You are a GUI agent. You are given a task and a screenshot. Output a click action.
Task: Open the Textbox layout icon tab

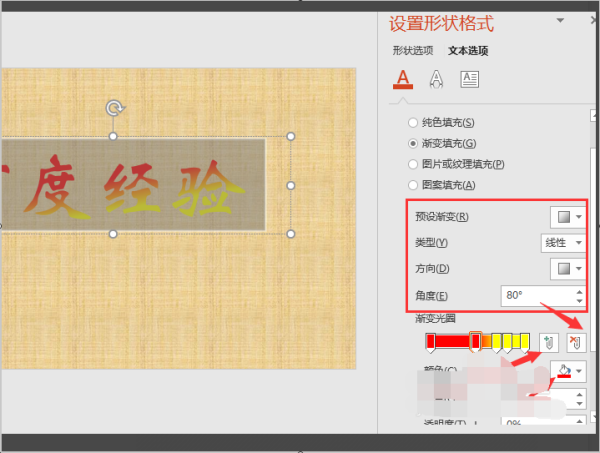click(470, 79)
